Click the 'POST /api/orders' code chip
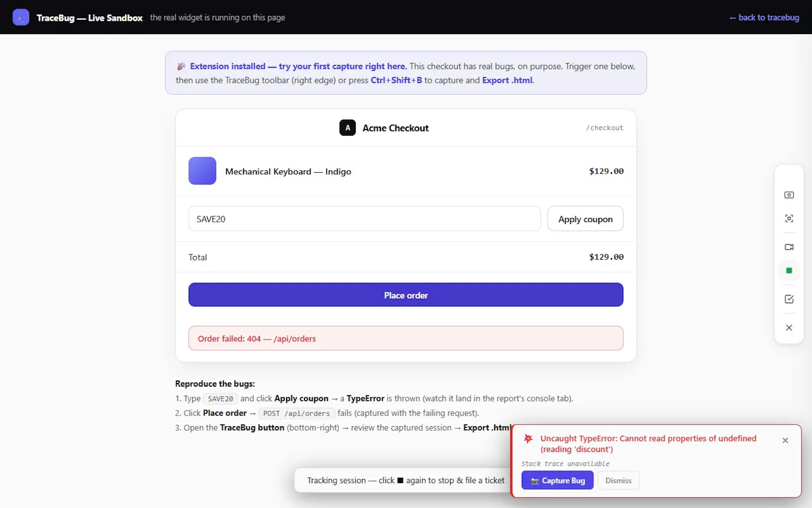 coord(296,414)
